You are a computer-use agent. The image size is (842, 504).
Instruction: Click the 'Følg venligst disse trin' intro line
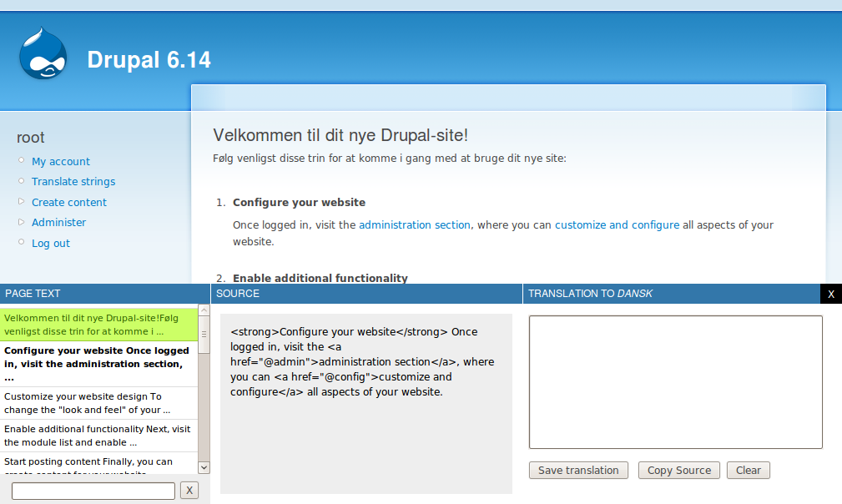click(390, 159)
